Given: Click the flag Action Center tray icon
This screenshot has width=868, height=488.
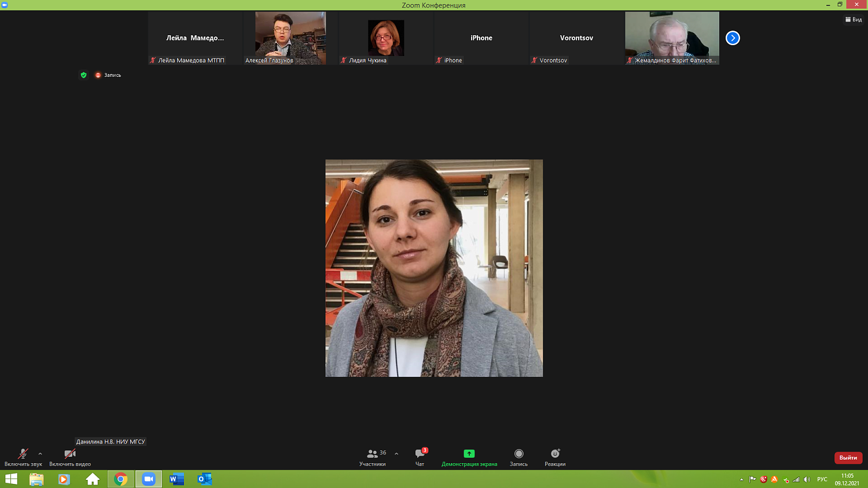Looking at the screenshot, I should pos(752,479).
